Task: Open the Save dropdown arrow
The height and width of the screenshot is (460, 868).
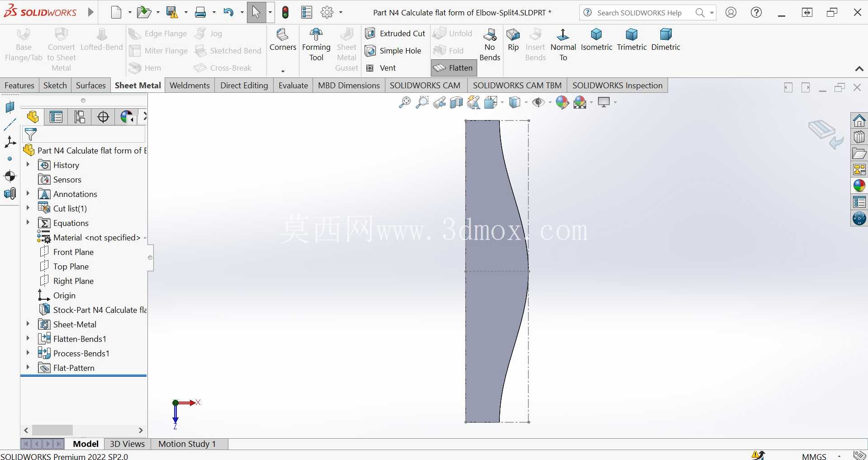Action: (x=186, y=13)
